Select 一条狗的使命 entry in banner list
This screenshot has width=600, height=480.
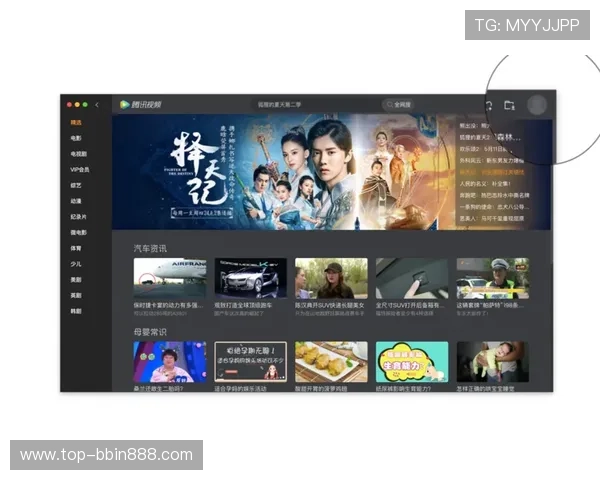pyautogui.click(x=494, y=207)
